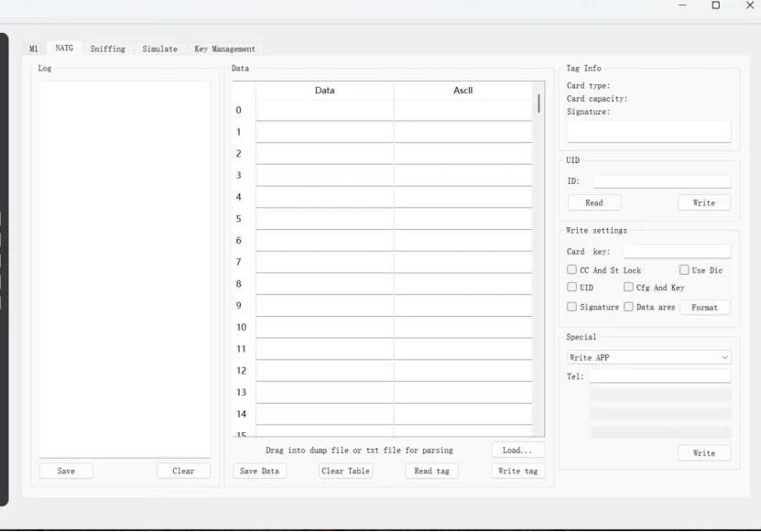This screenshot has height=532, width=761.
Task: Tick the Data area checkbox
Action: [628, 307]
